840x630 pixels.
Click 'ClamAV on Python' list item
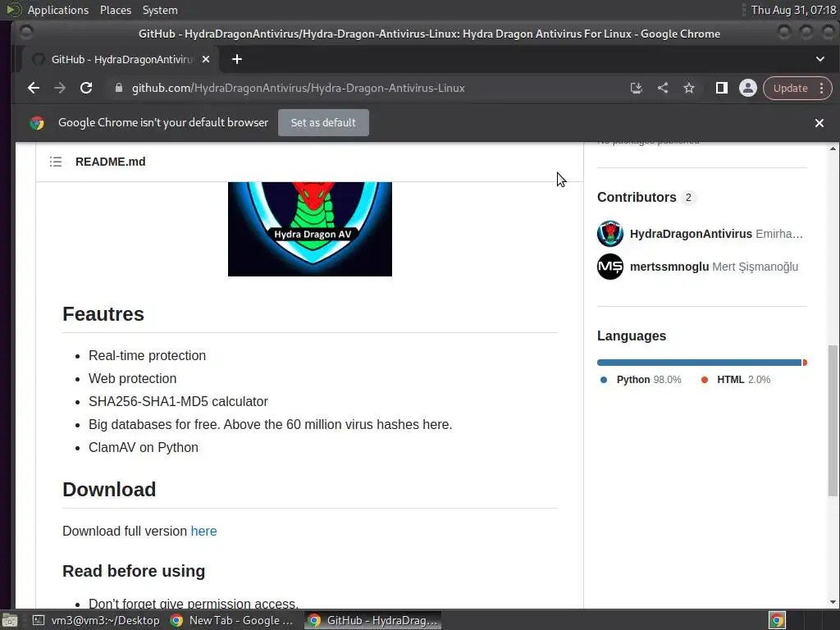coord(143,447)
